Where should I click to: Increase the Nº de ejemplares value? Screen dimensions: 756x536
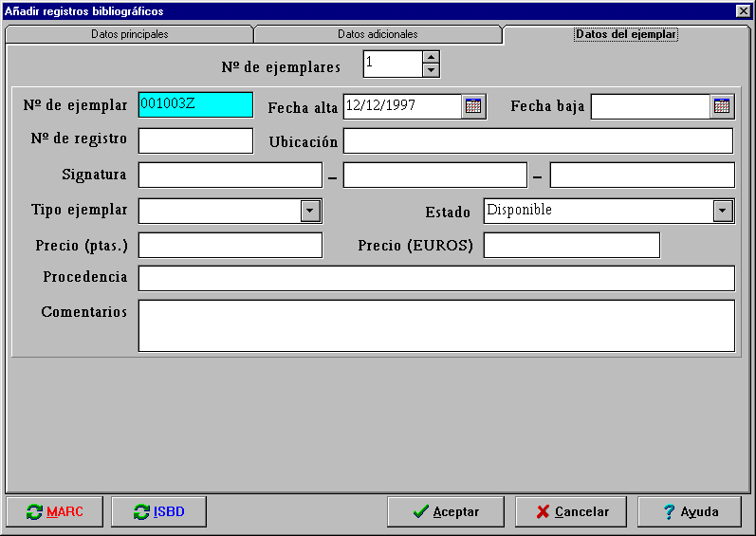coord(431,58)
